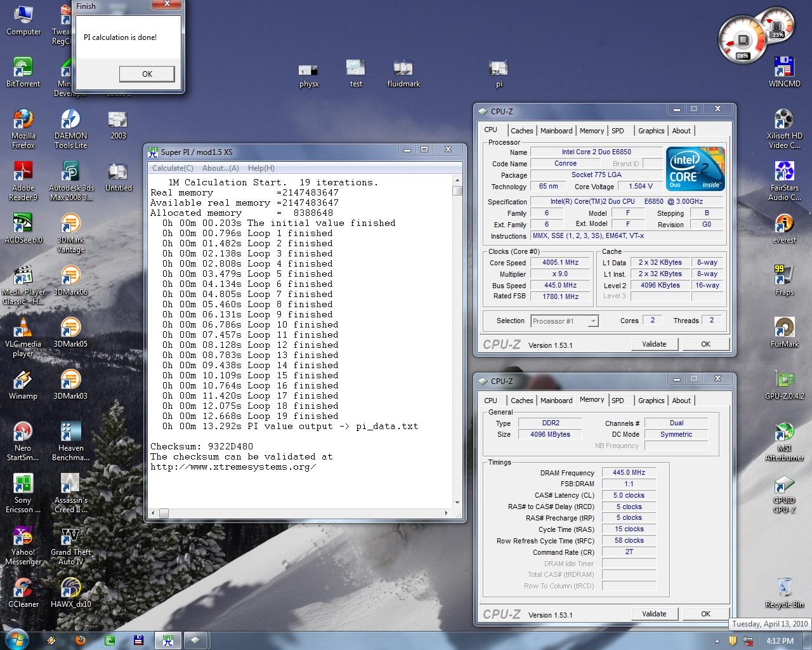The height and width of the screenshot is (650, 812).
Task: Click Validate in bottom CPU-Z memory window
Action: coord(654,614)
